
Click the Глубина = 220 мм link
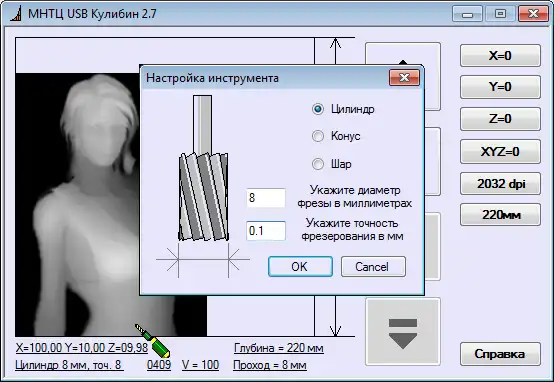(278, 348)
